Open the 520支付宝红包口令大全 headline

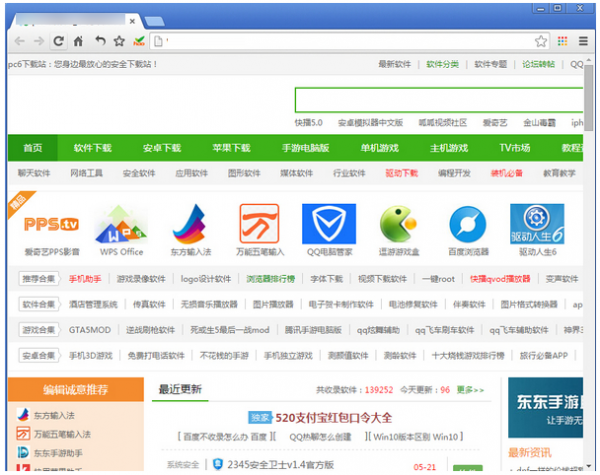point(333,418)
